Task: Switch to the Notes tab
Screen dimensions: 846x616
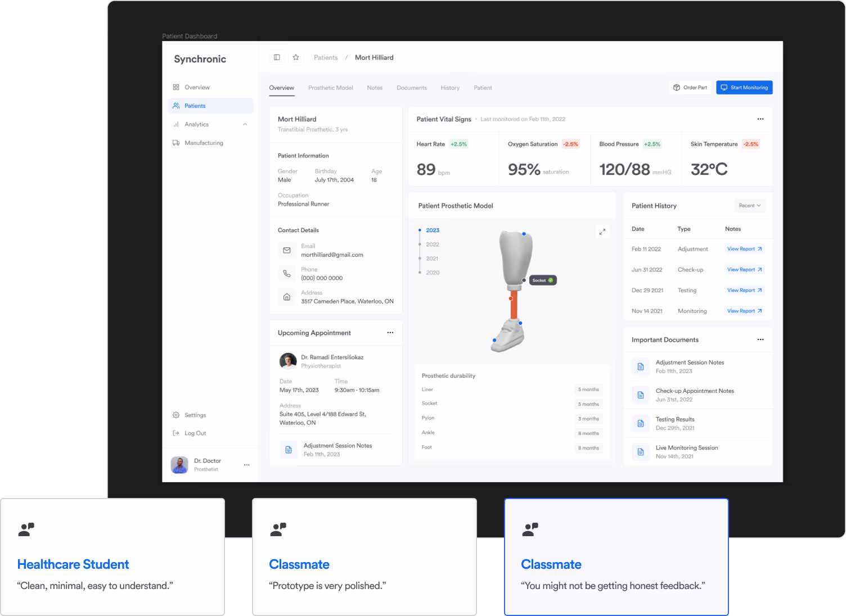Action: point(375,88)
